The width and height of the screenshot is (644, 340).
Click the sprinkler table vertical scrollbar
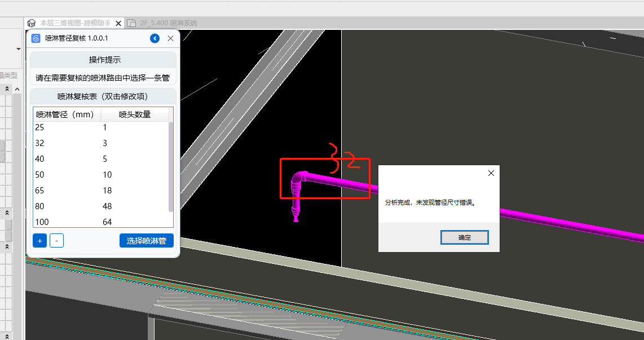pos(171,166)
